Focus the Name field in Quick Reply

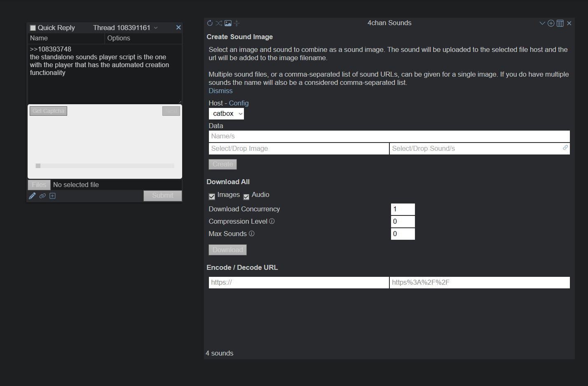66,38
